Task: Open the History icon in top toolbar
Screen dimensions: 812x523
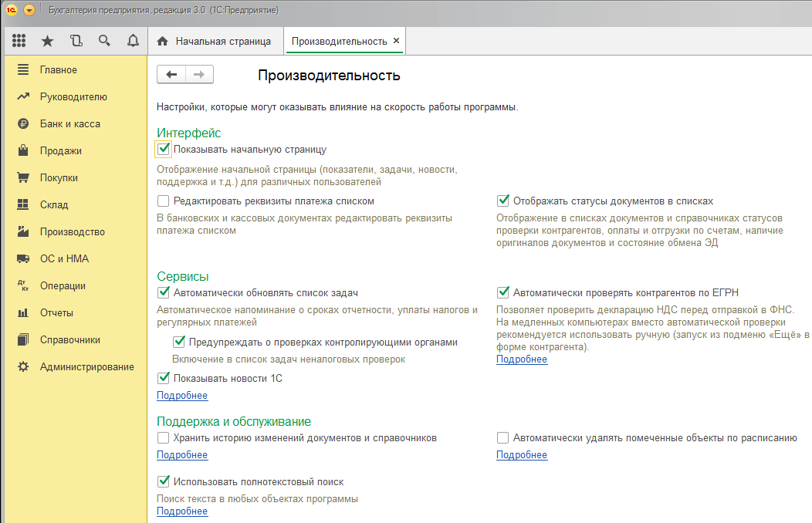Action: [76, 41]
